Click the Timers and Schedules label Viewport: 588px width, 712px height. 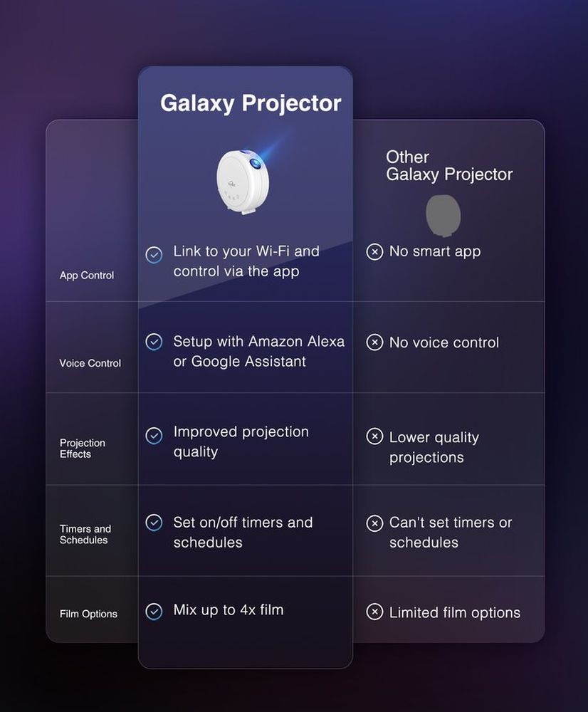(x=85, y=535)
